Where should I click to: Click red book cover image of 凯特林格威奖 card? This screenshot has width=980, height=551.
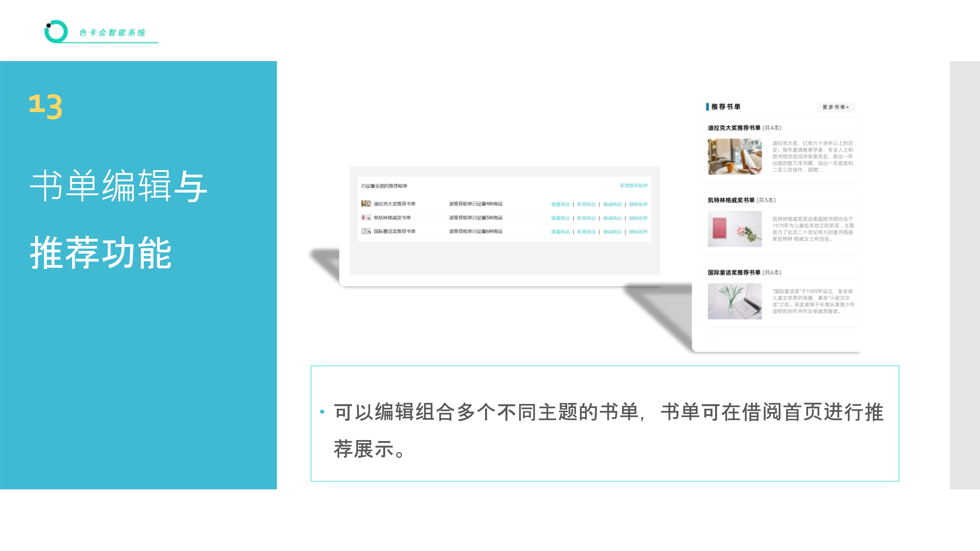point(735,229)
